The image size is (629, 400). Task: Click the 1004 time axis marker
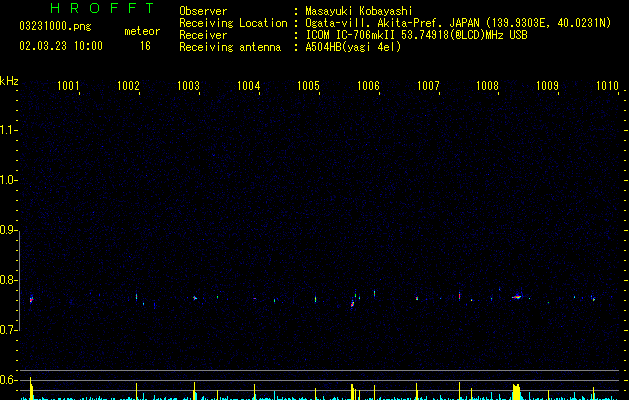248,85
